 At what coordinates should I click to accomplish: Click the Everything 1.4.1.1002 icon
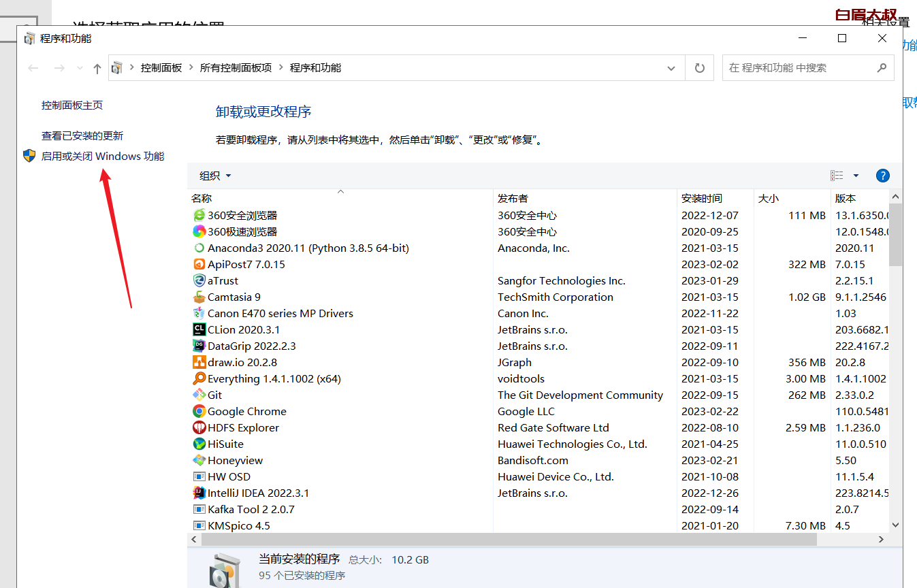pos(199,378)
